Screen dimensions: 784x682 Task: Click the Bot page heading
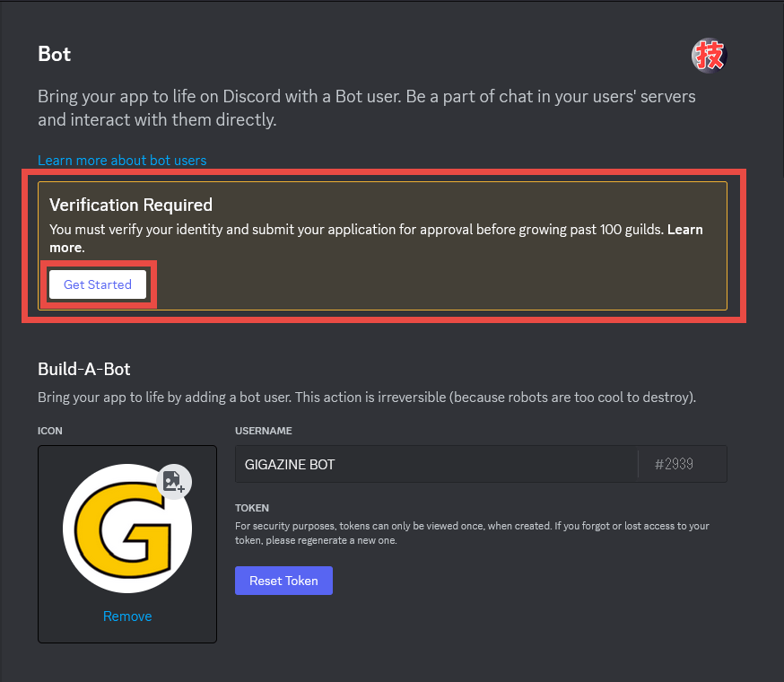tap(55, 54)
